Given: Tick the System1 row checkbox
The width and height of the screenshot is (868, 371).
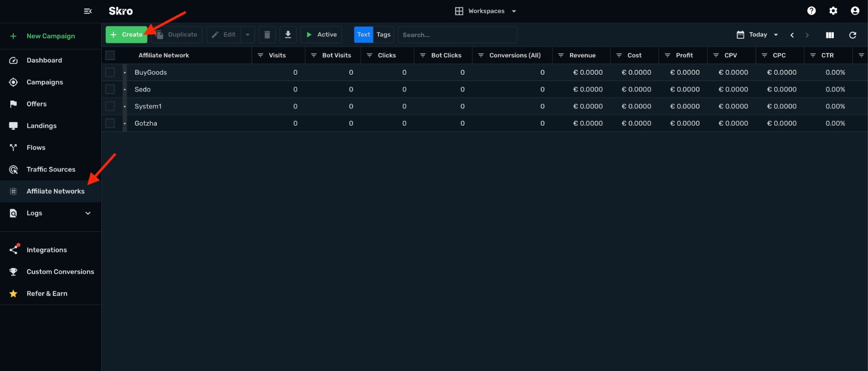Looking at the screenshot, I should click(x=110, y=106).
